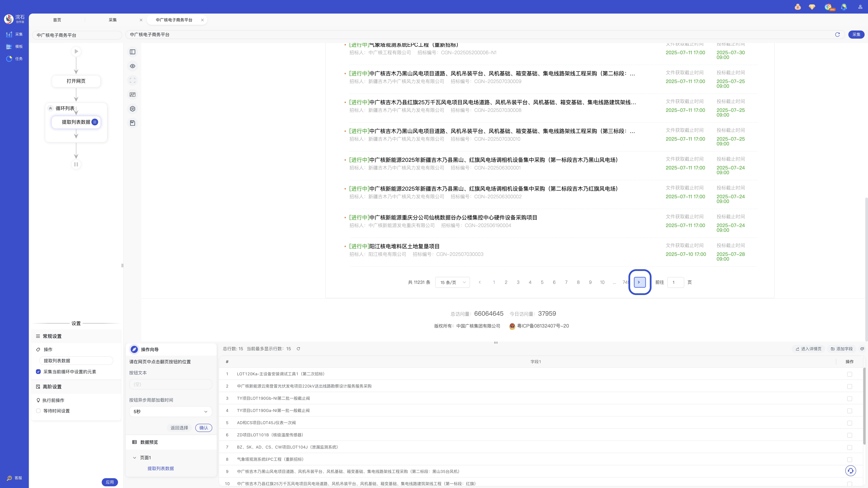Toggle the sidebar panel layout icon
Screen dimensions: 868x488
click(132, 52)
